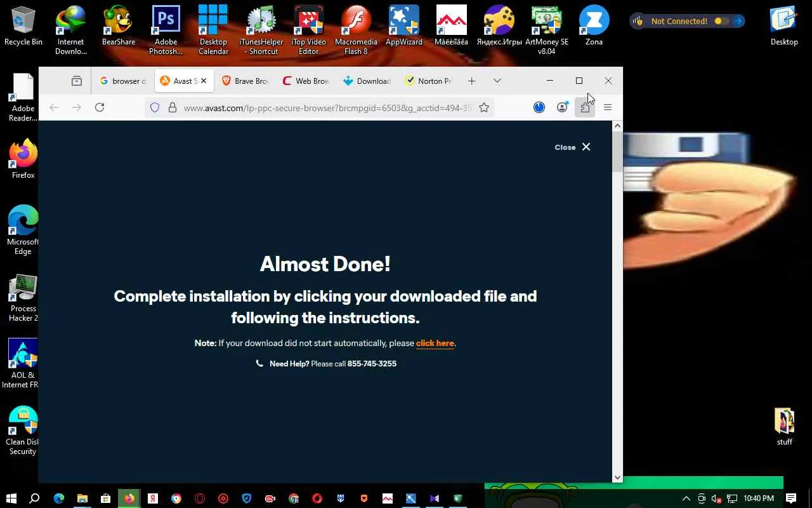Open the stuff archive on the desktop
812x508 pixels.
point(785,427)
